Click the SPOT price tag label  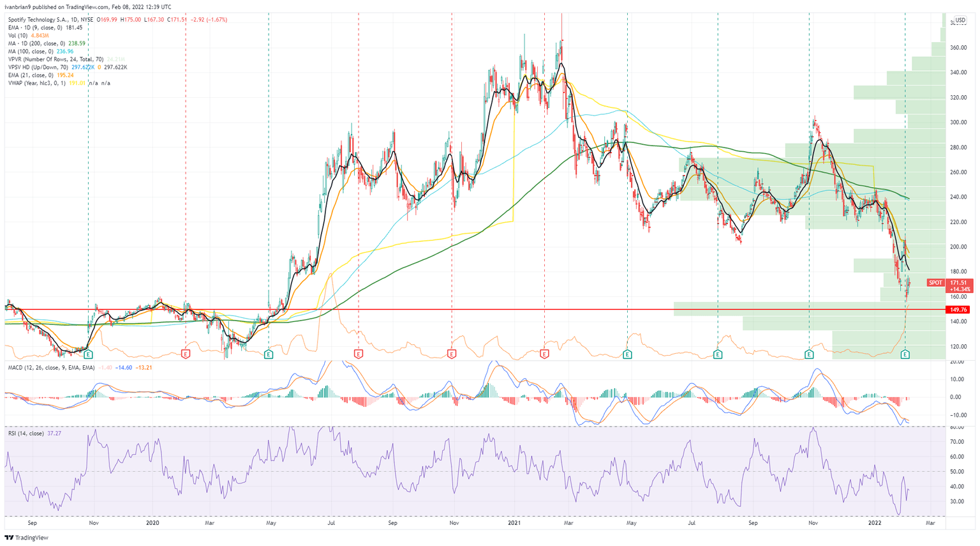[936, 282]
